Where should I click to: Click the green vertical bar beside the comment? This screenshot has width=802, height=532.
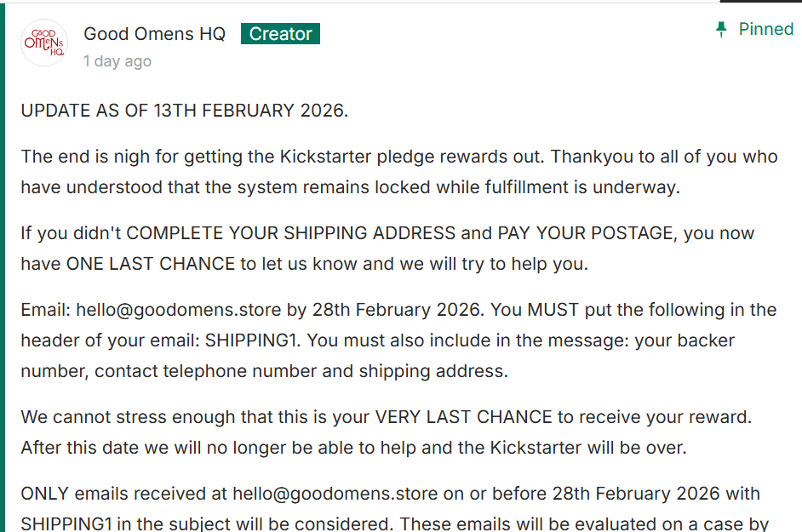[x=3, y=272]
